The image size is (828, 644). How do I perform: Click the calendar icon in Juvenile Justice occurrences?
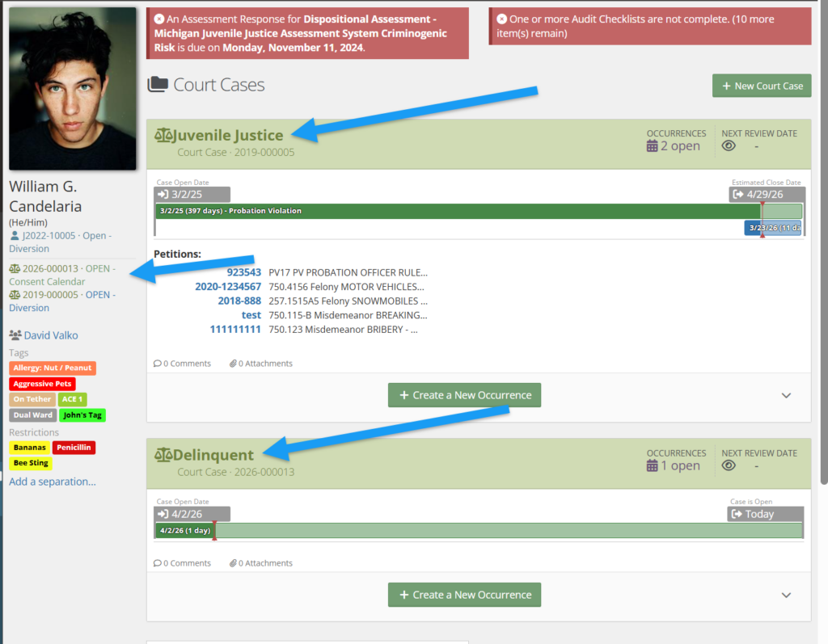tap(652, 146)
